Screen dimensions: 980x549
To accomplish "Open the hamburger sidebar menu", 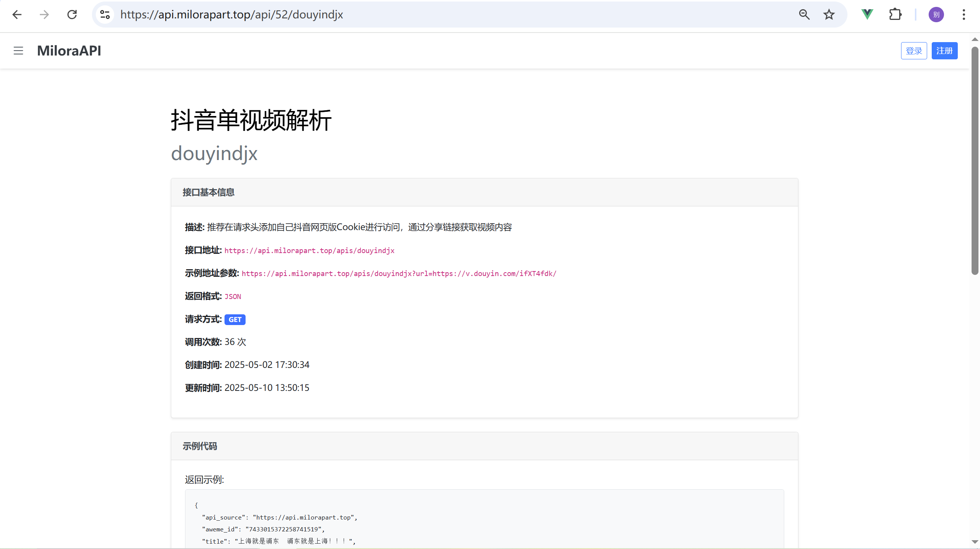I will 18,51.
